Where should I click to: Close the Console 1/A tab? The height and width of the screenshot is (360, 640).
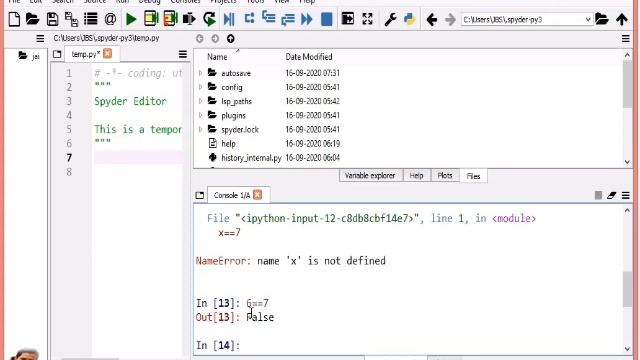click(x=258, y=195)
